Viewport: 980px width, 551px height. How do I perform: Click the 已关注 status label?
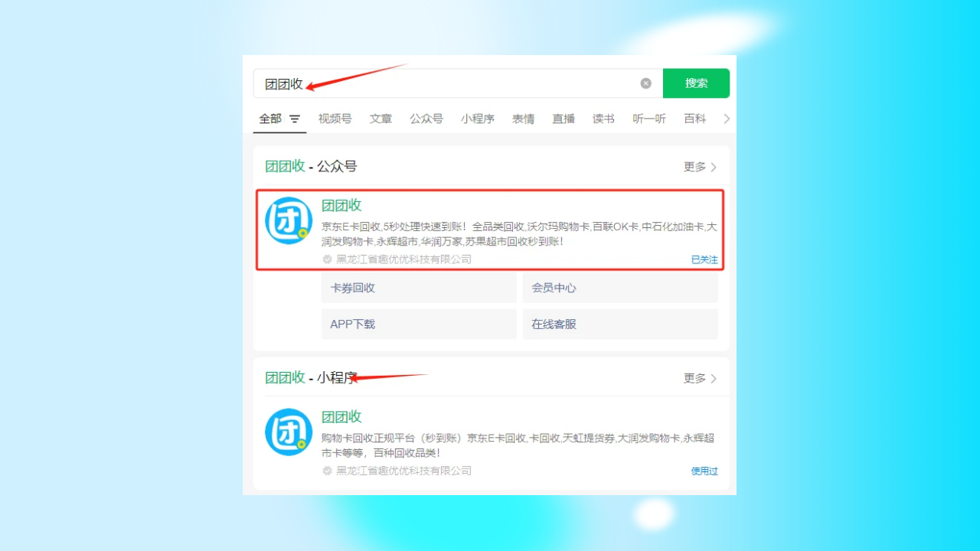tap(704, 260)
